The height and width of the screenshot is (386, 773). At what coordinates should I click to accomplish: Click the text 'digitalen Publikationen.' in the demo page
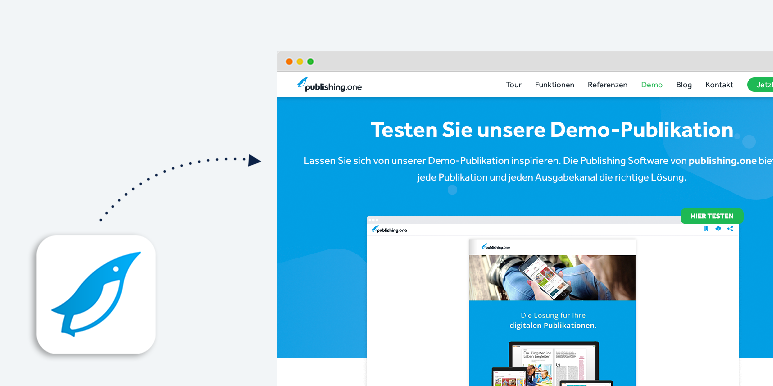pos(553,326)
